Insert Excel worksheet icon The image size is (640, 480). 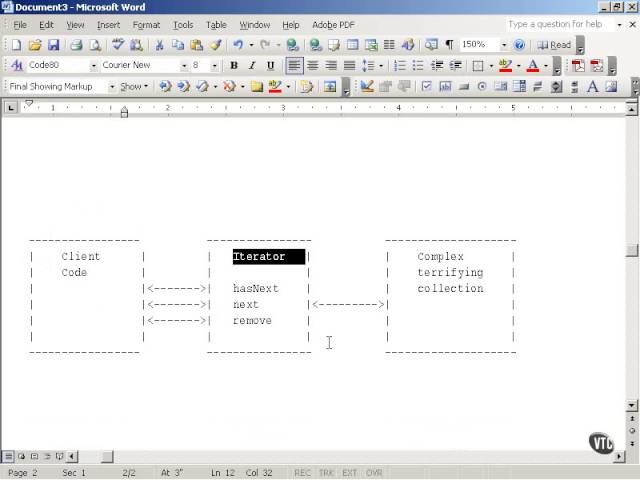[371, 45]
